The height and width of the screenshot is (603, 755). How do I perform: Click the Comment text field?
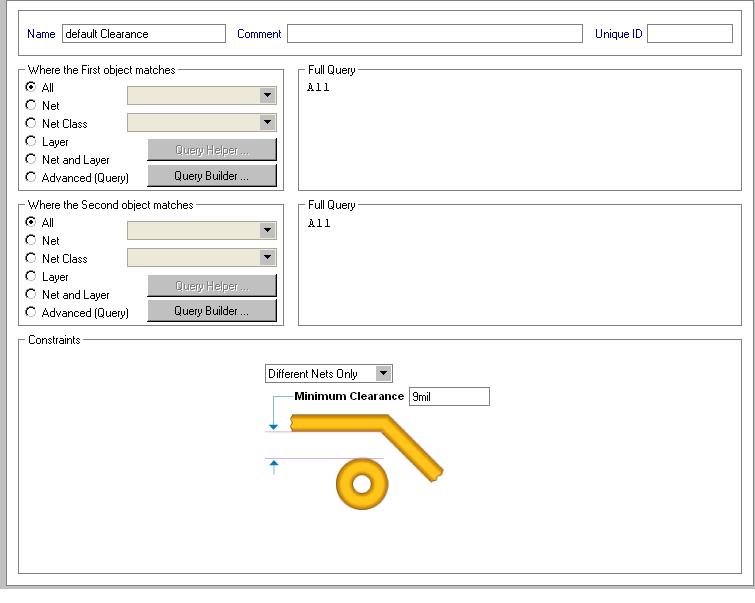(434, 34)
